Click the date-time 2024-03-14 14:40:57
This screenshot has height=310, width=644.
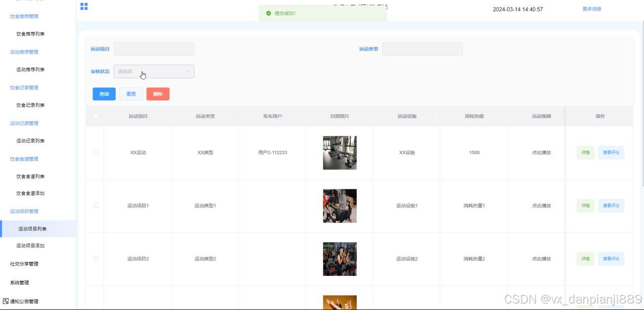point(518,9)
